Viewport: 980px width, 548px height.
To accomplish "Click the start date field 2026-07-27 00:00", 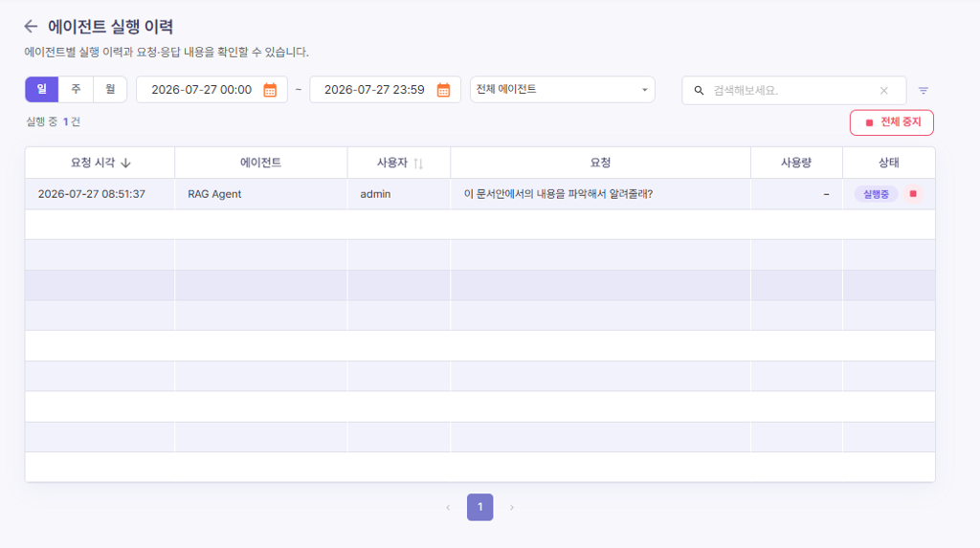I will pos(212,89).
